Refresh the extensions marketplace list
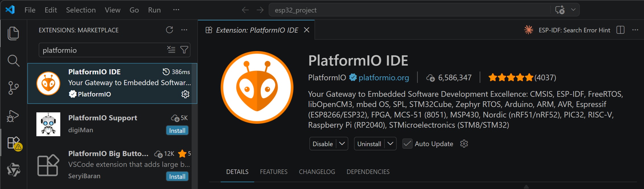The width and height of the screenshot is (644, 189). point(169,30)
